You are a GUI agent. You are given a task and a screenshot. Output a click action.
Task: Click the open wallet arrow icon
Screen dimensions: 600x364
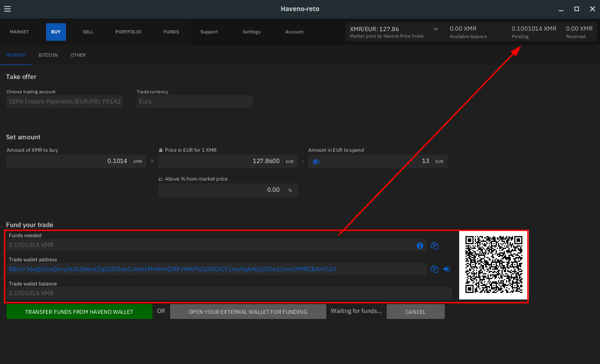[x=447, y=269]
